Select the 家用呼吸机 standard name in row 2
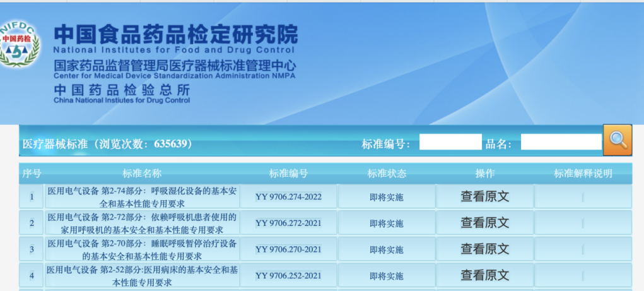644x291 pixels. click(142, 223)
